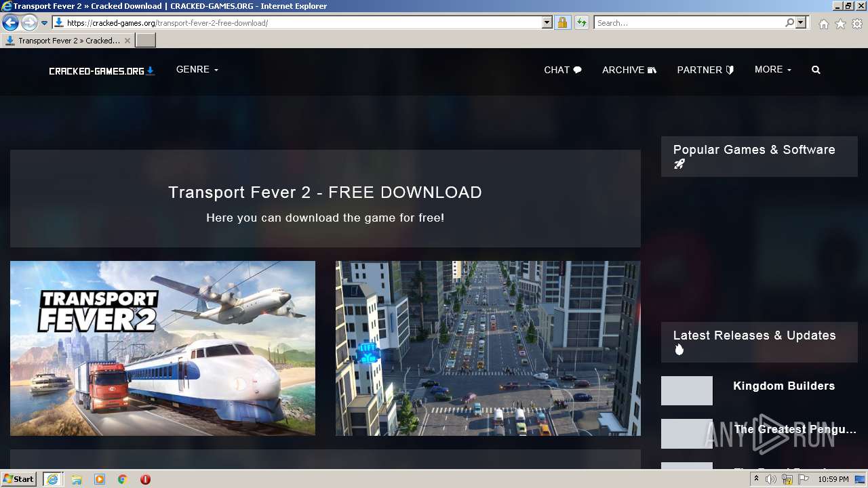Open the red Opera taskbar icon
Screen dimensions: 868x488
(145, 479)
